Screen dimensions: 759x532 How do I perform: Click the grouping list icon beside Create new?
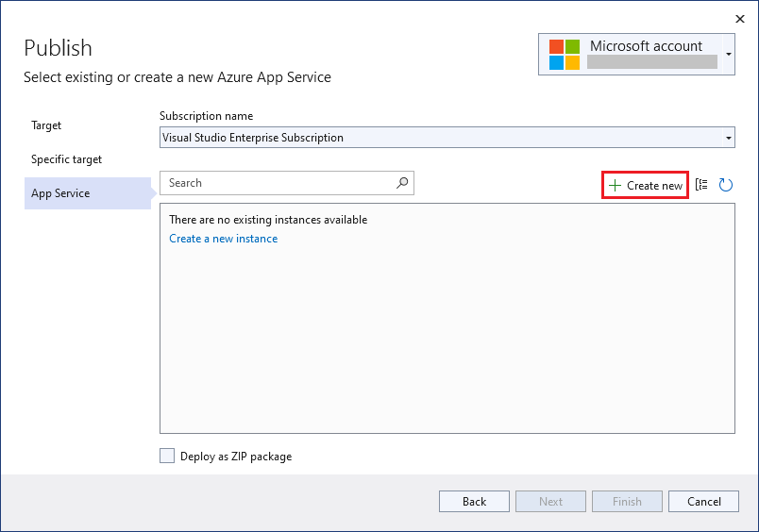point(701,185)
